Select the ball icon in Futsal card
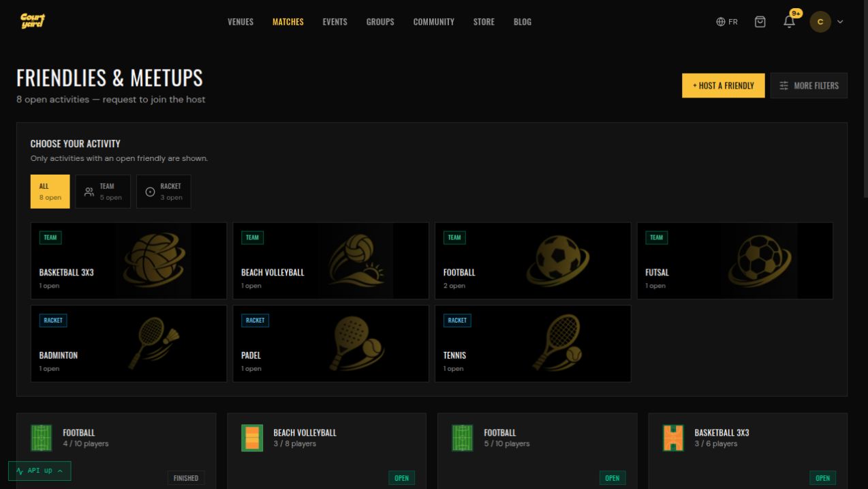Viewport: 868px width, 489px height. click(x=760, y=261)
